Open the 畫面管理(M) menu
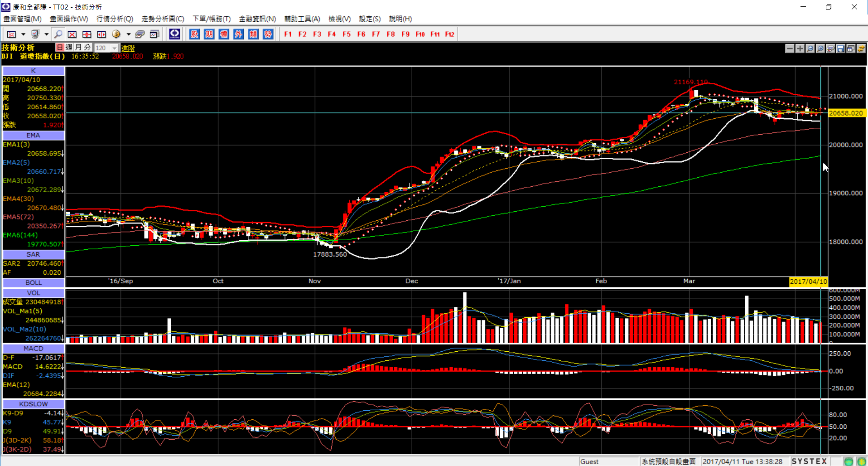The width and height of the screenshot is (868, 466). (23, 19)
